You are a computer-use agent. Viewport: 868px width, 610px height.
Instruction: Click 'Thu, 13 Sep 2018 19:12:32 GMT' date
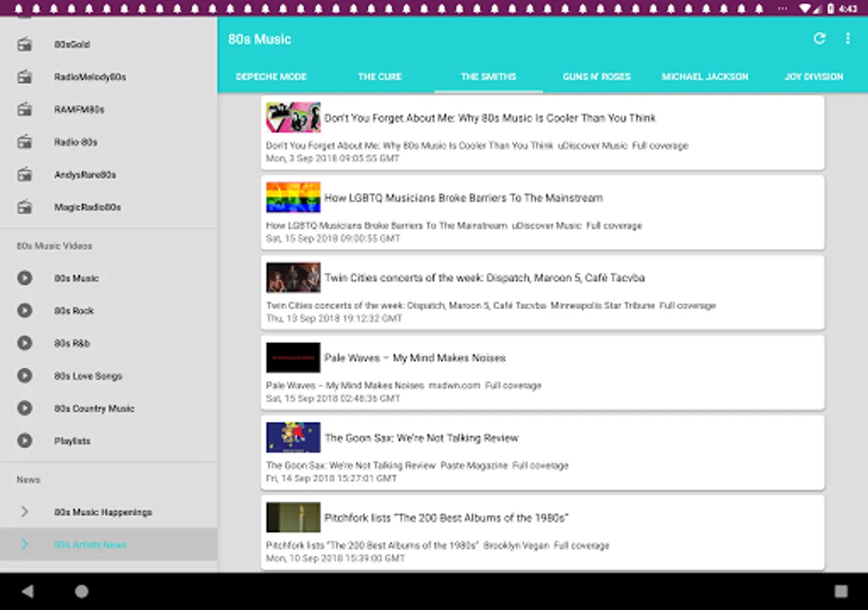coord(334,319)
